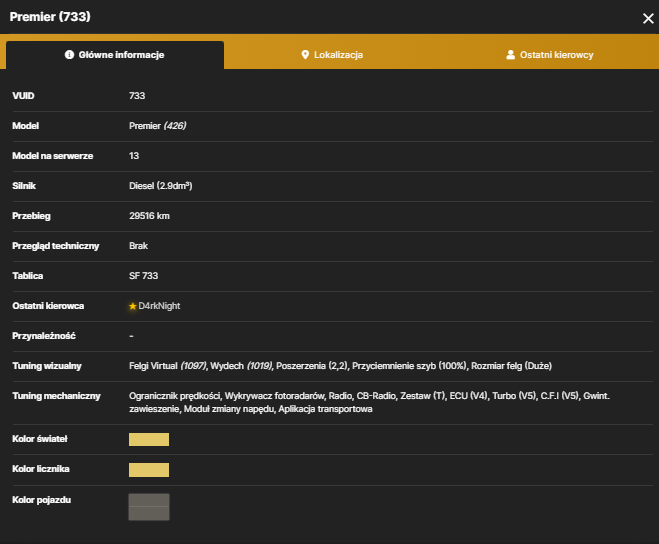Click the info icon on Główne informacje
Screen dimensions: 659x544
click(69, 55)
